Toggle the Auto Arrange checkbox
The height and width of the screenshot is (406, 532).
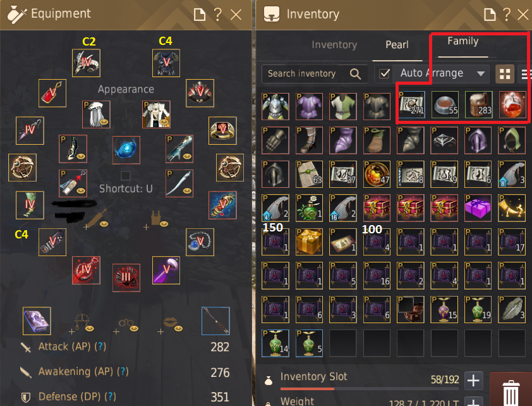click(384, 73)
